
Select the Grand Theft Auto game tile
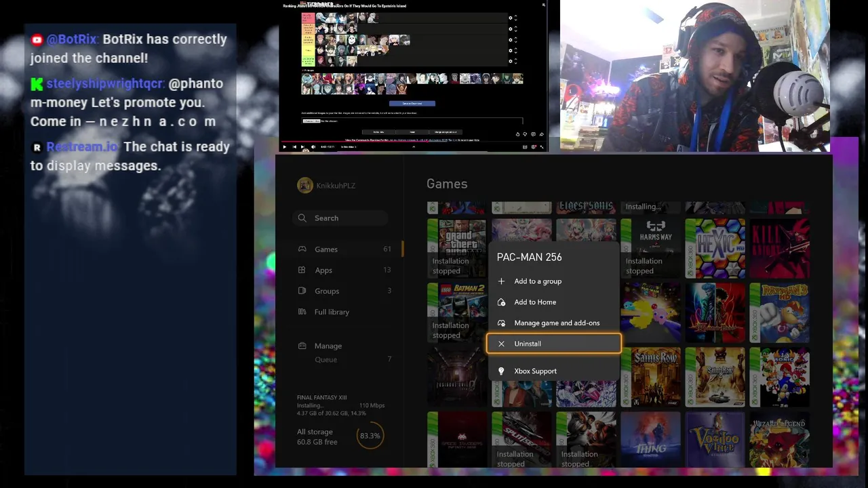coord(457,248)
